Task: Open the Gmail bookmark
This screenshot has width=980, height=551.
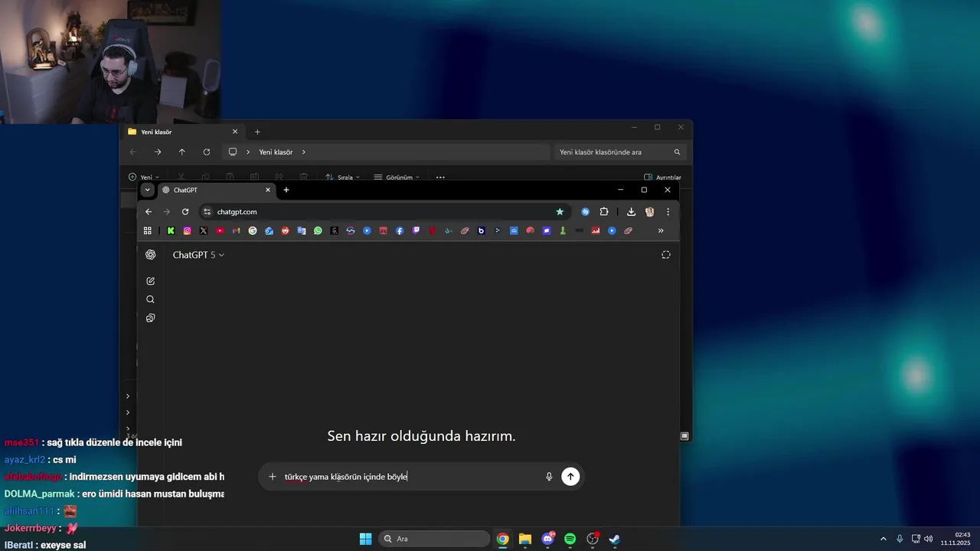Action: click(x=237, y=230)
